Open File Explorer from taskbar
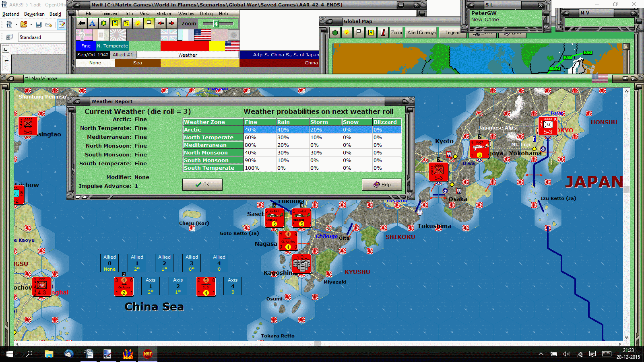Viewport: 644px width, 362px height. (49, 354)
